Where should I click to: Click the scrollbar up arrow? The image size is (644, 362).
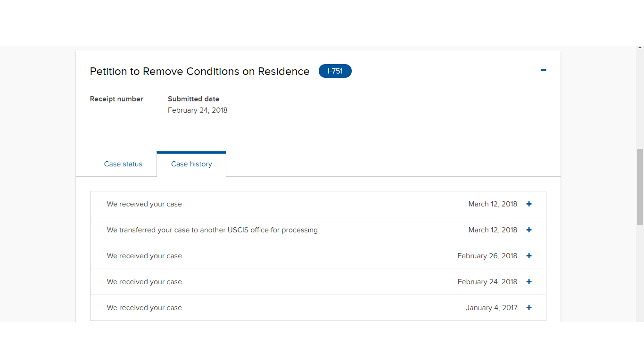click(x=640, y=48)
